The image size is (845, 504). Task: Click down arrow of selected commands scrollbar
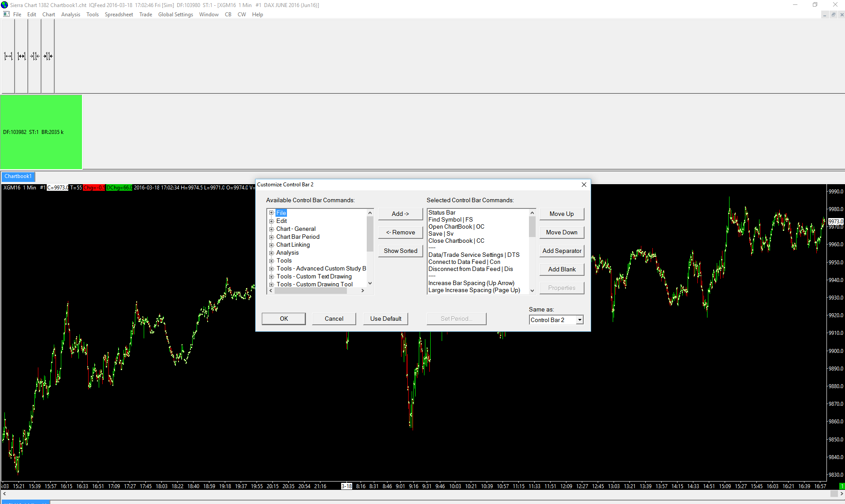click(x=532, y=290)
